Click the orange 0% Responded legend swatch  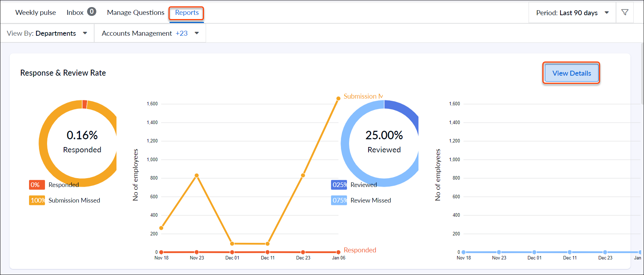point(37,185)
